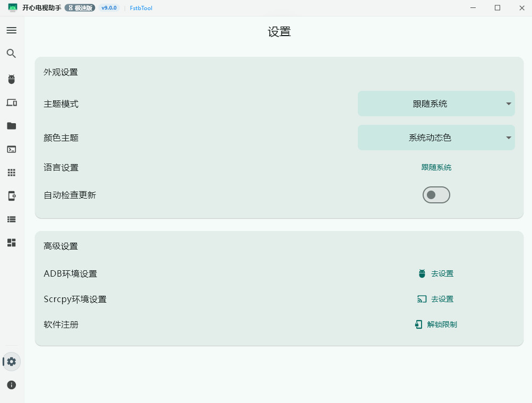
Task: Click the cast icon beside Scrcpy 去设置
Action: pos(422,299)
